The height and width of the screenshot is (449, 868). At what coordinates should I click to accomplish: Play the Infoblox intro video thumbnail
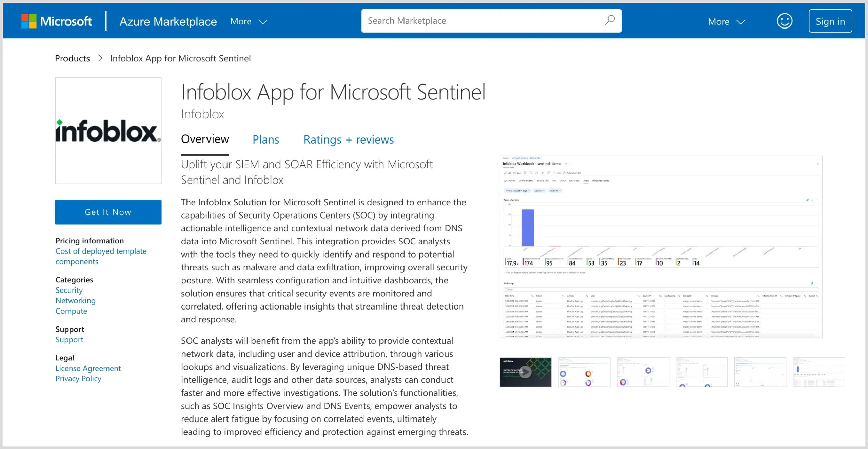[x=525, y=372]
